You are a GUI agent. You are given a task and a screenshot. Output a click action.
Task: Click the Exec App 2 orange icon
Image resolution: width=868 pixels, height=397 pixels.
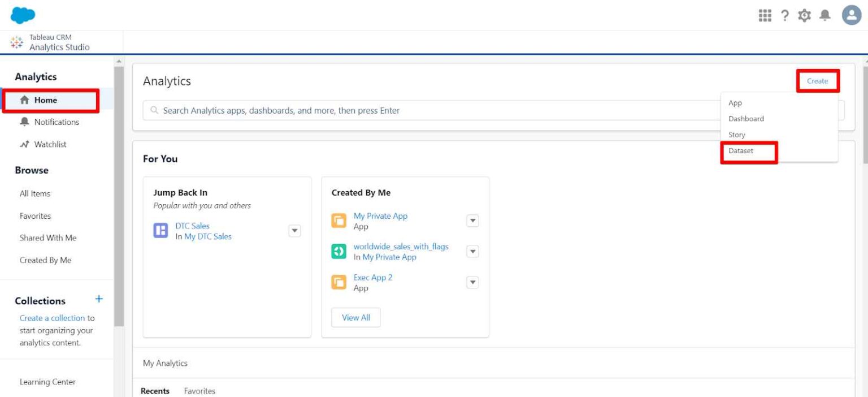coord(338,282)
